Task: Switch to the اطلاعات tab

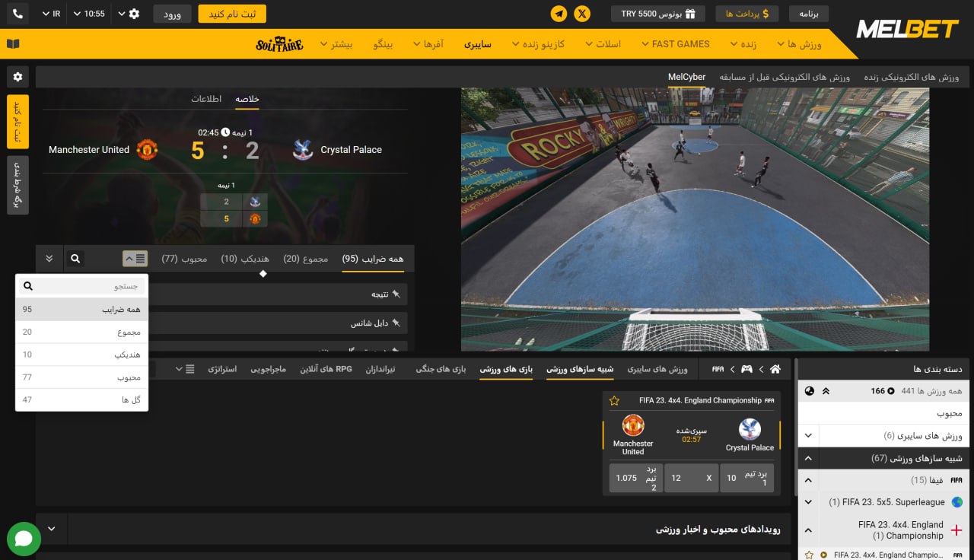Action: [206, 100]
